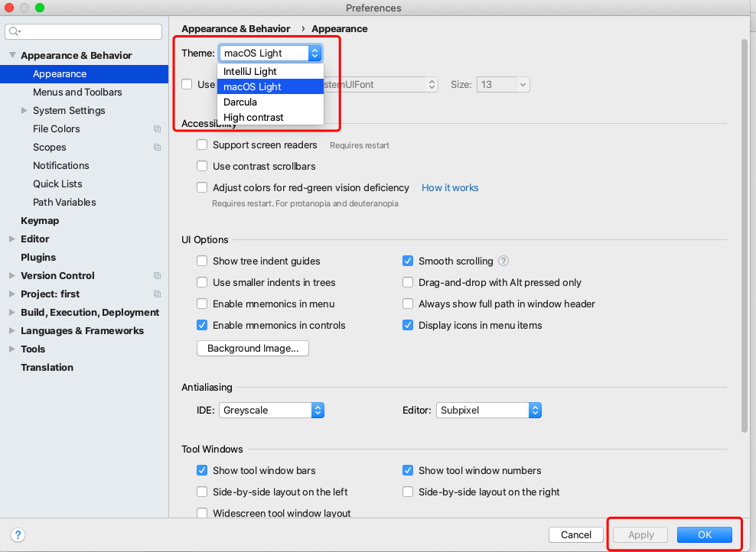This screenshot has height=552, width=756.
Task: Click the OK button
Action: (705, 534)
